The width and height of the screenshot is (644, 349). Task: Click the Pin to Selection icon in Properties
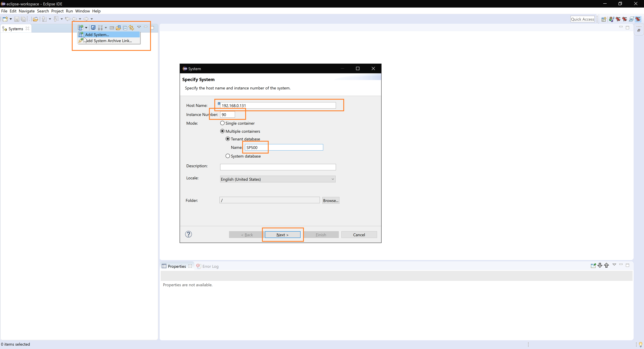(593, 265)
